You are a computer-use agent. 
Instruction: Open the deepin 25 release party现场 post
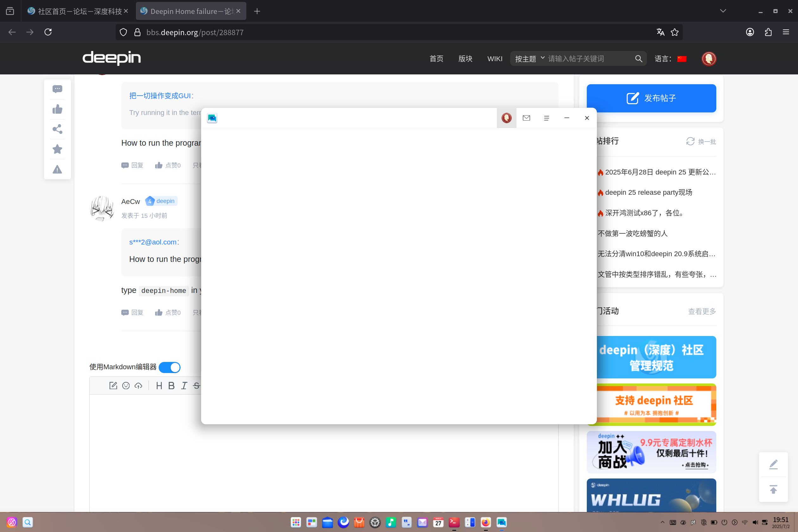click(x=649, y=193)
